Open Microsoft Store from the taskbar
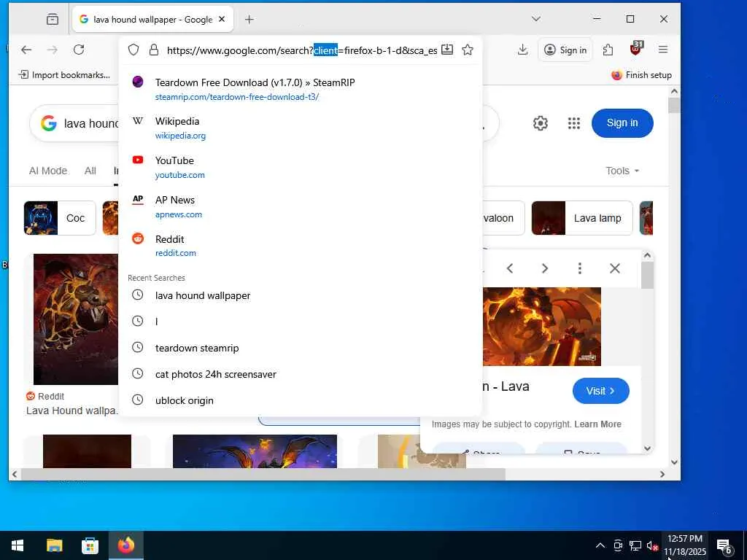This screenshot has width=747, height=560. (x=90, y=545)
